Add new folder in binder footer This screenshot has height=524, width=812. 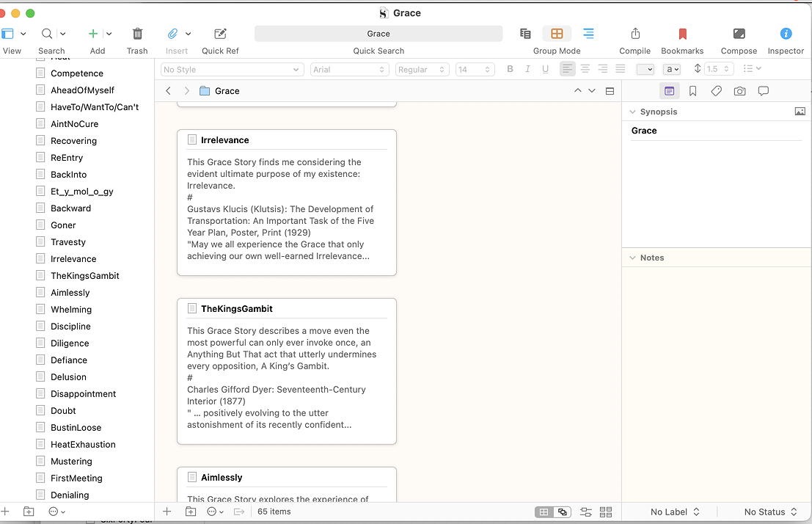point(29,512)
